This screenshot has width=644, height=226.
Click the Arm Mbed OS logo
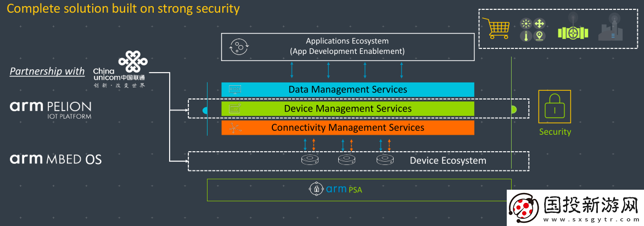55,159
